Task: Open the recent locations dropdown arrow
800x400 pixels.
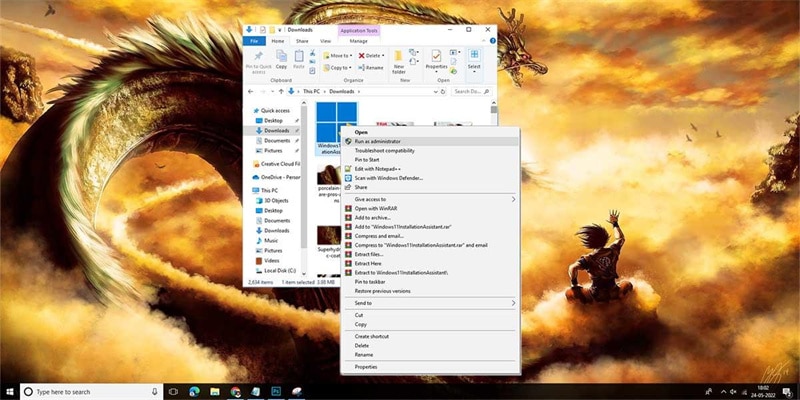Action: coord(271,91)
